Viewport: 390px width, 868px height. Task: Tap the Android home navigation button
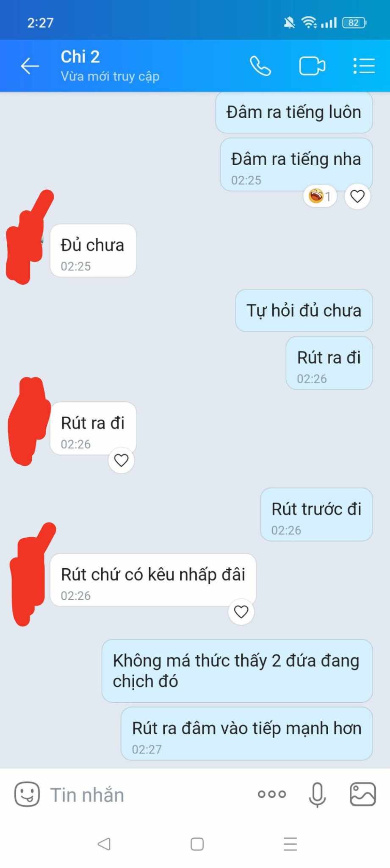pyautogui.click(x=197, y=844)
